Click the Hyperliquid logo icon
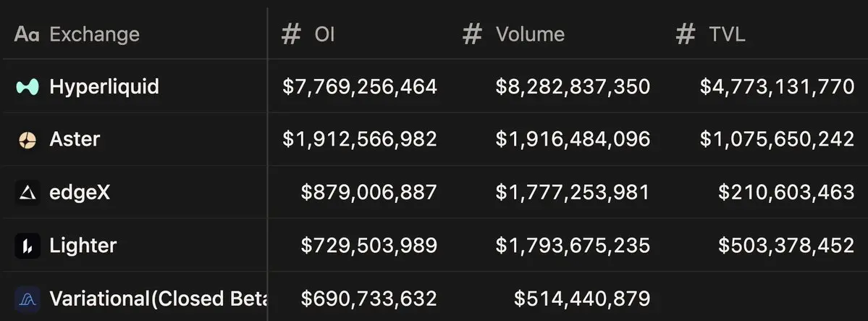The width and height of the screenshot is (868, 321). [28, 87]
